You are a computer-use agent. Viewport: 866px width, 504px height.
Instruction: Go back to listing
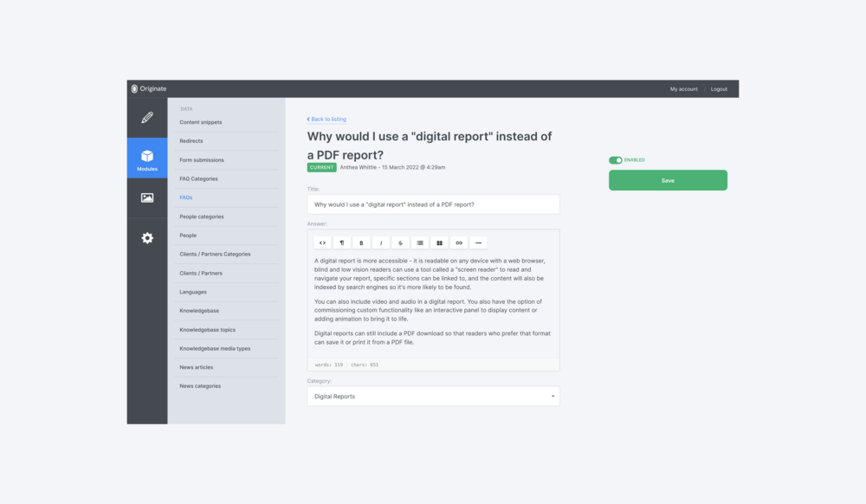[x=327, y=120]
